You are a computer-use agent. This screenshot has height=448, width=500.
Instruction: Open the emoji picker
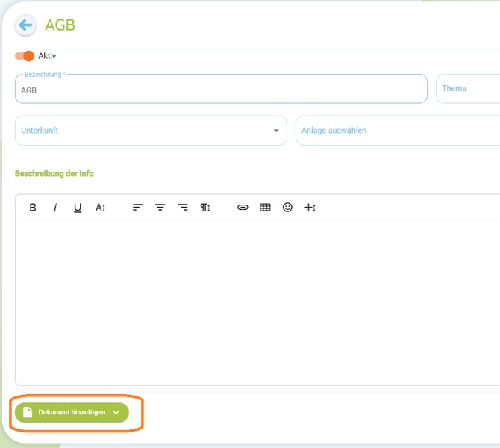pos(287,208)
